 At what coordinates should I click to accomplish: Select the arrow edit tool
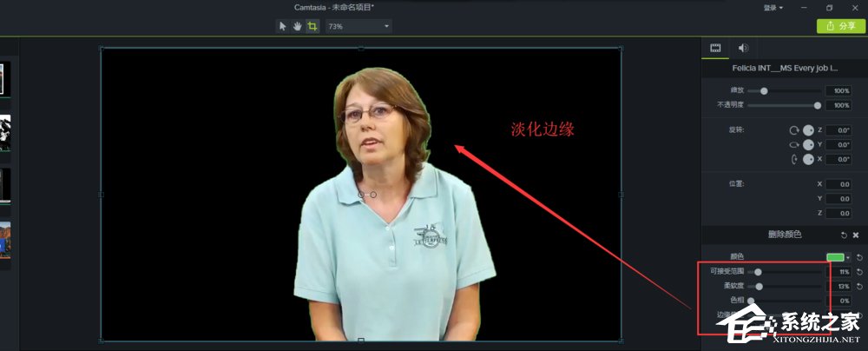click(283, 26)
